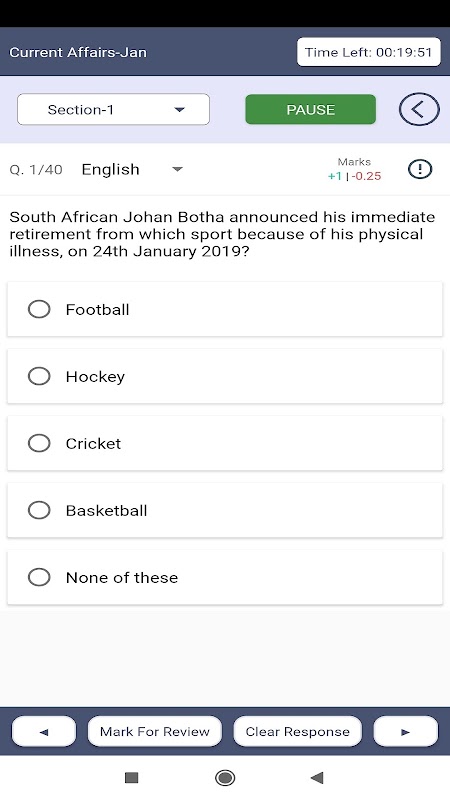This screenshot has height=800, width=450.
Task: Choose the None of these option
Action: [224, 577]
